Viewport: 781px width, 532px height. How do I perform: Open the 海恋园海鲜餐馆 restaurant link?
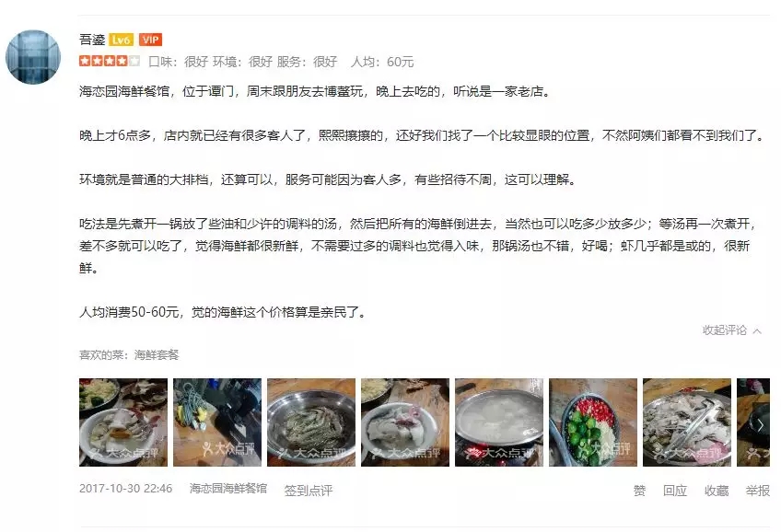coord(228,488)
